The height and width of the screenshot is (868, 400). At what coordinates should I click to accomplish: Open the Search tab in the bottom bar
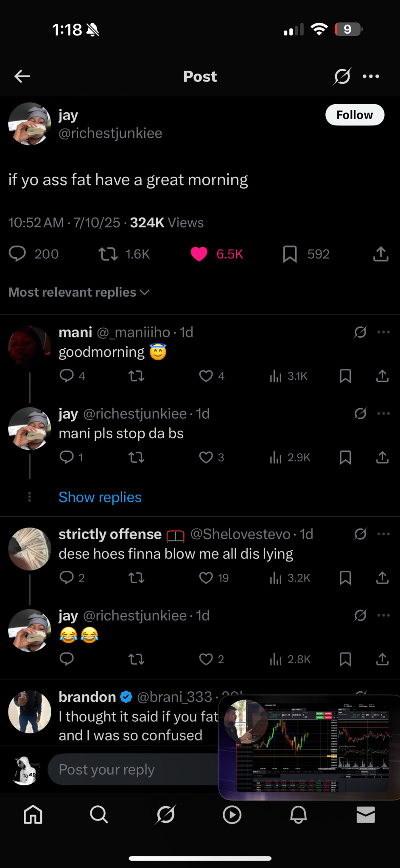(99, 814)
